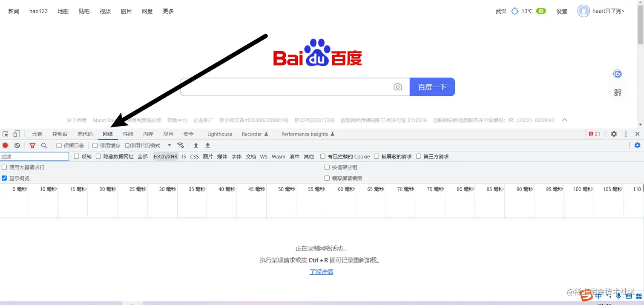Screen dimensions: 644x305
Task: Click the QR code icon on right side
Action: (x=618, y=92)
